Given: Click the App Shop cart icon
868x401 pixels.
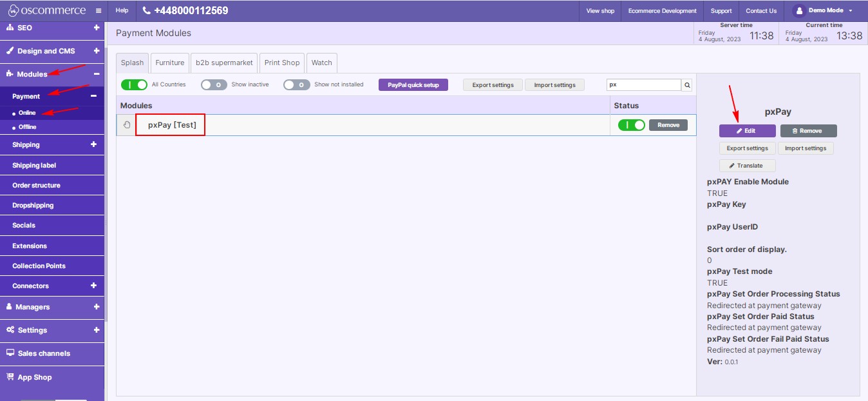Looking at the screenshot, I should [10, 377].
